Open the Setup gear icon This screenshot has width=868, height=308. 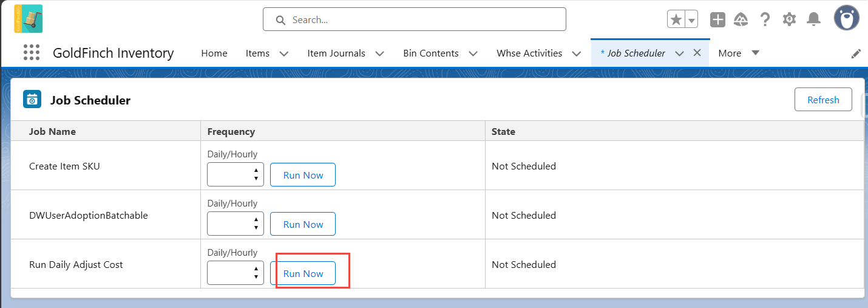789,19
